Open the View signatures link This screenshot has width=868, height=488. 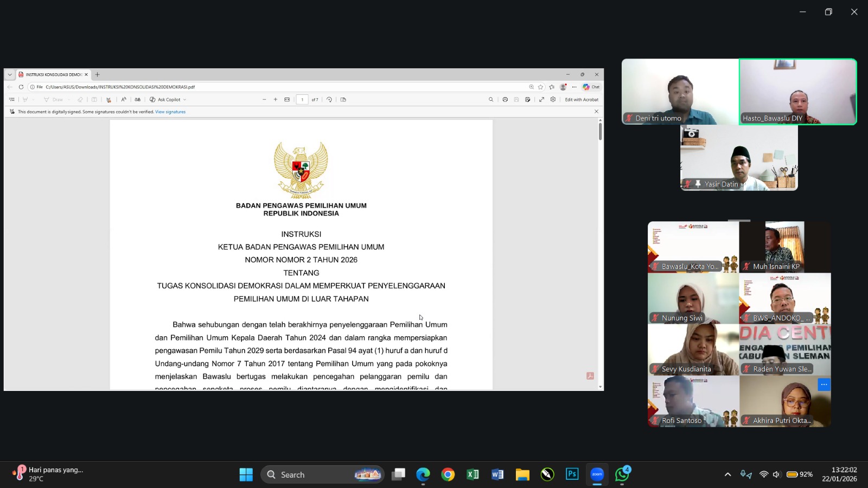170,112
